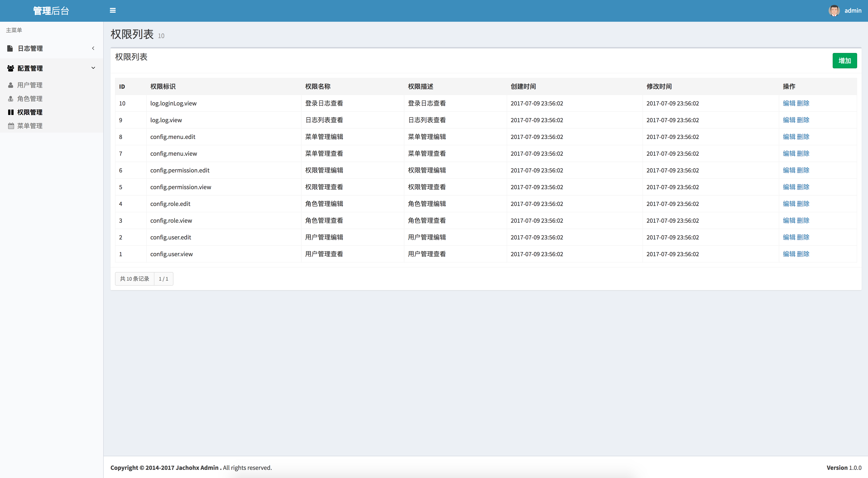Click the log management file icon

coord(10,48)
